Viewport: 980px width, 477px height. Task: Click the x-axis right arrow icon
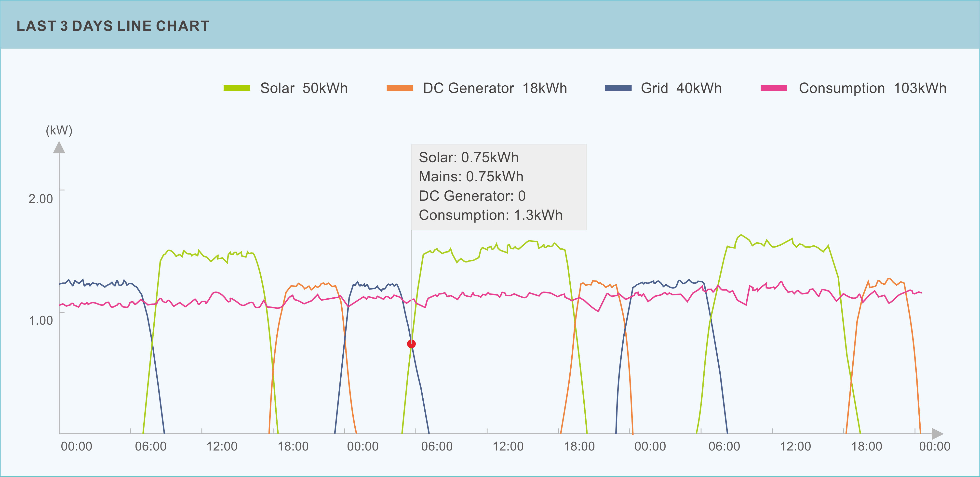[x=938, y=434]
